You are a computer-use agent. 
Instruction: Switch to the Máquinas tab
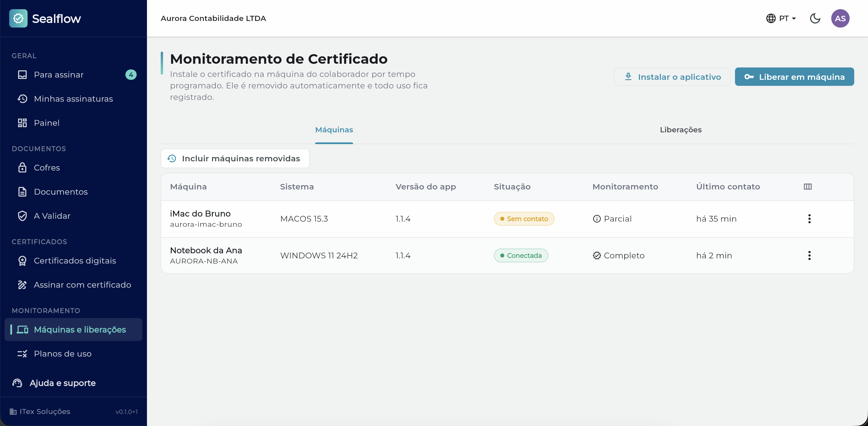click(x=334, y=130)
